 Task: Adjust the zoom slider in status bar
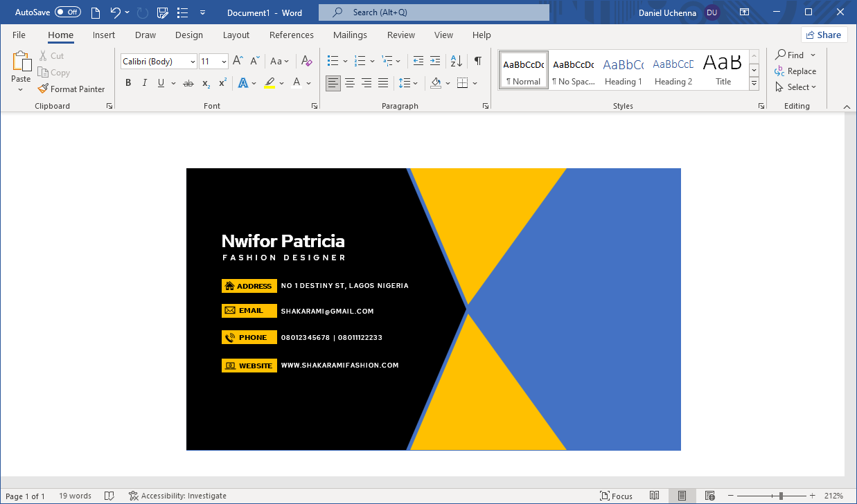pos(781,496)
